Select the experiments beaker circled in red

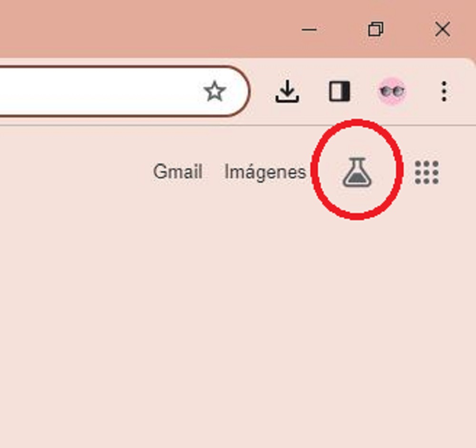357,172
